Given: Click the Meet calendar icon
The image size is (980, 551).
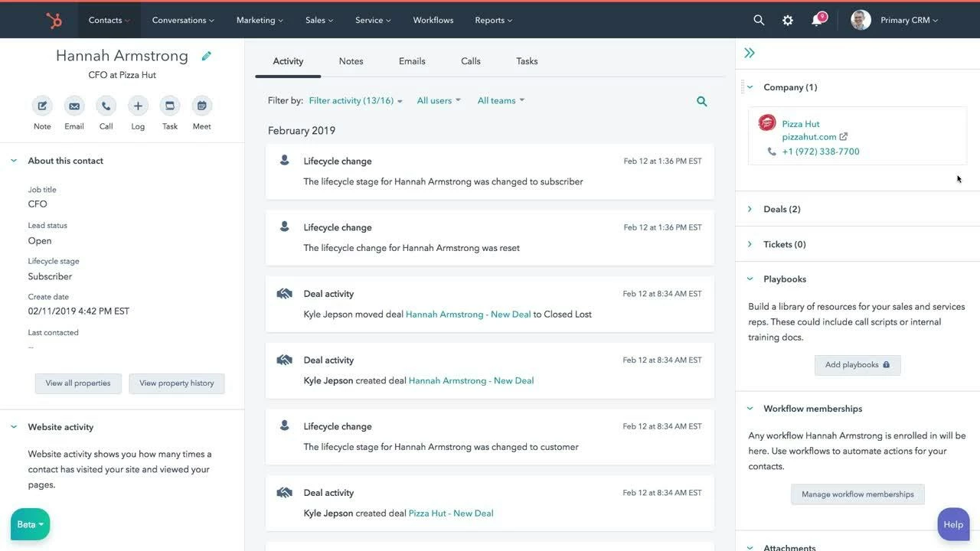Looking at the screenshot, I should 201,106.
